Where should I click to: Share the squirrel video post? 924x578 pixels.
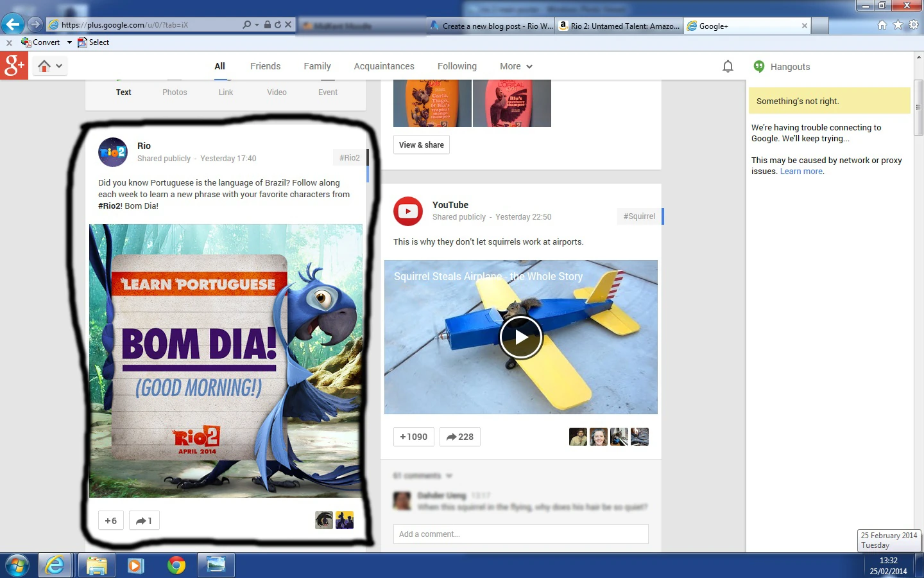tap(460, 437)
